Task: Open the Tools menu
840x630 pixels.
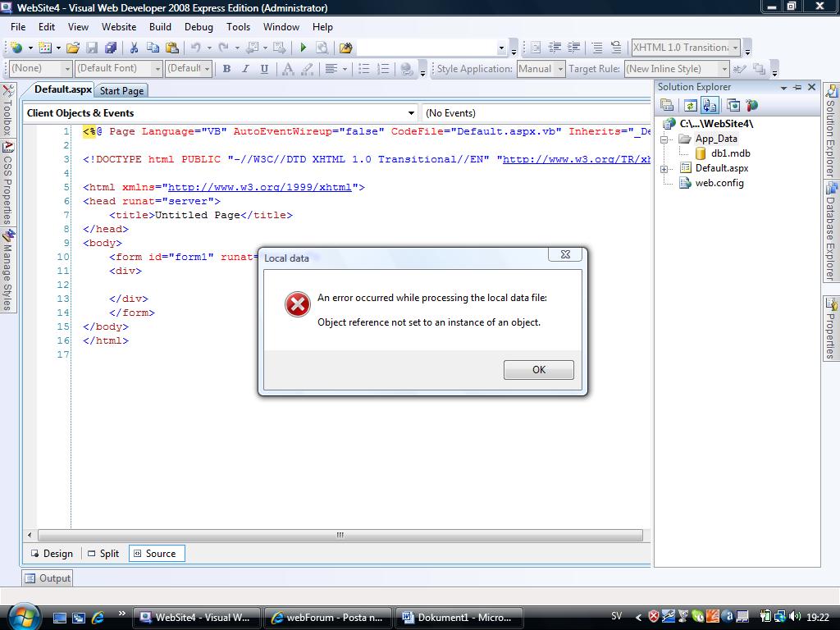Action: click(x=238, y=27)
